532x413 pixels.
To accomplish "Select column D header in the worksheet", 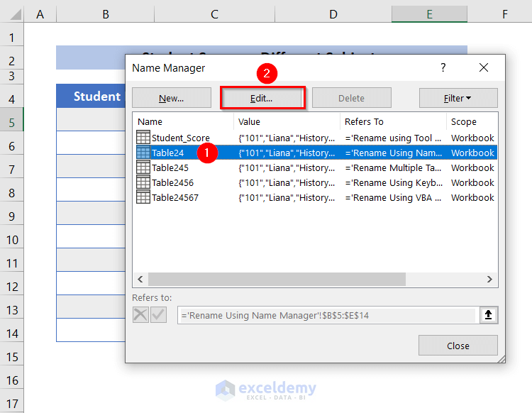I will (333, 15).
